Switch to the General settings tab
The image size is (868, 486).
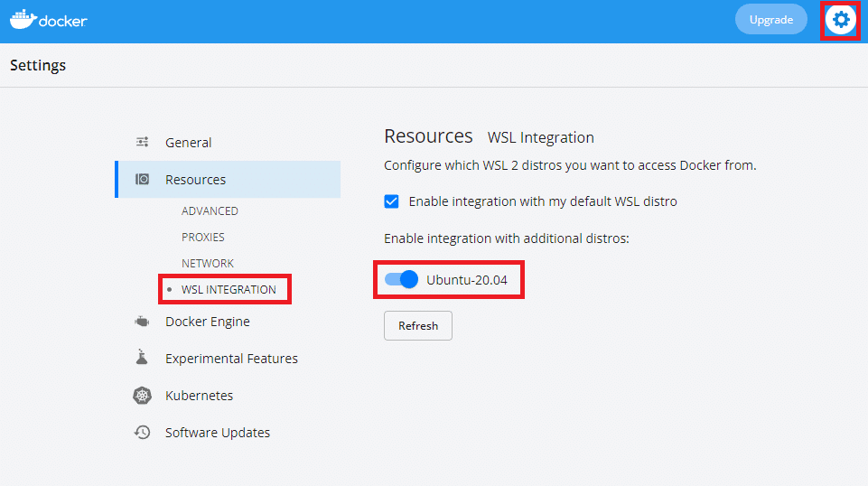(x=188, y=143)
